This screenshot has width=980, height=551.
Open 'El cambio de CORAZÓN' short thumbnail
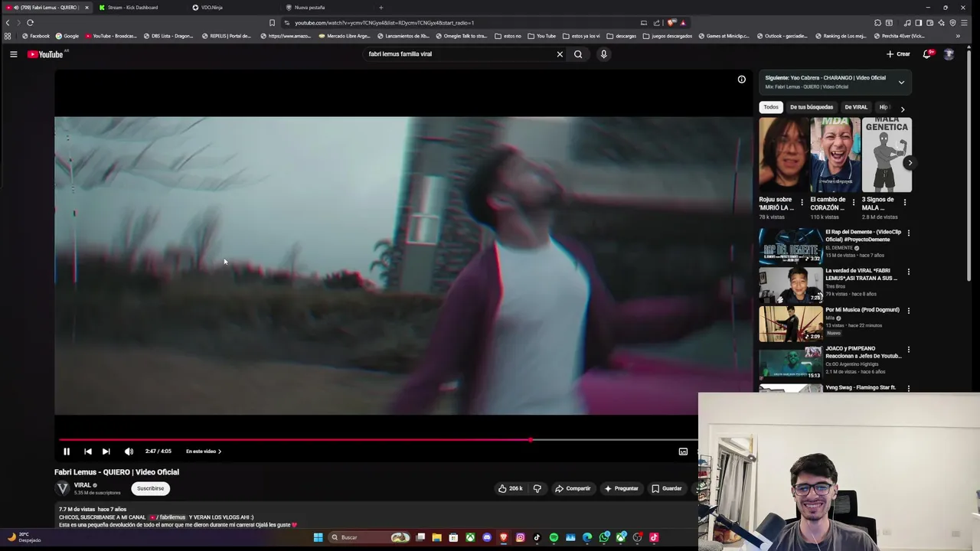[x=835, y=155]
